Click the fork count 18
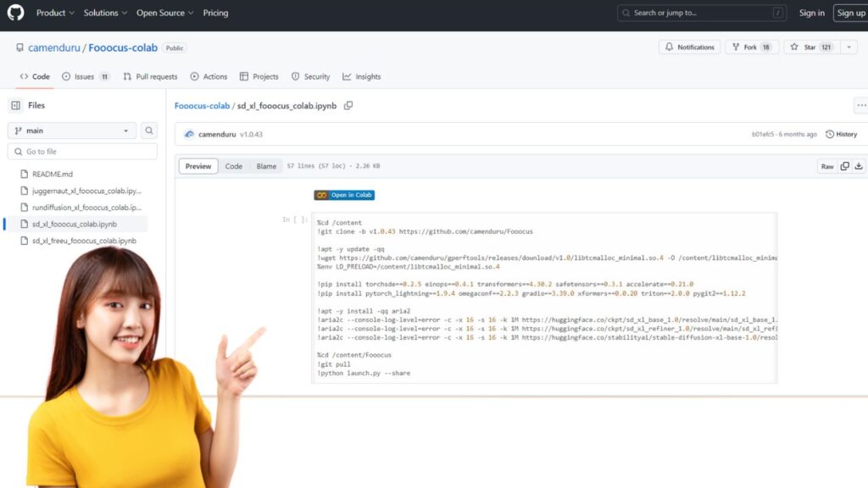 point(766,47)
